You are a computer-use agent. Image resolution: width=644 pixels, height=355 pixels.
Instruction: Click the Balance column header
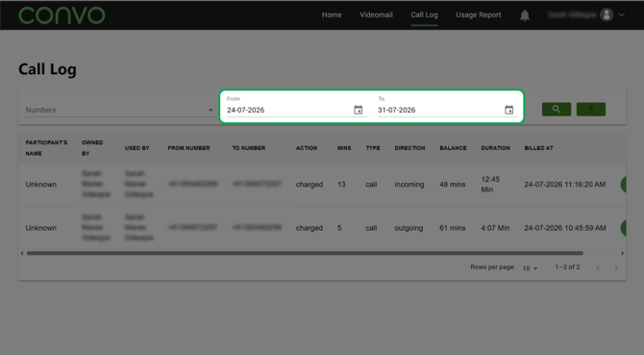click(453, 148)
